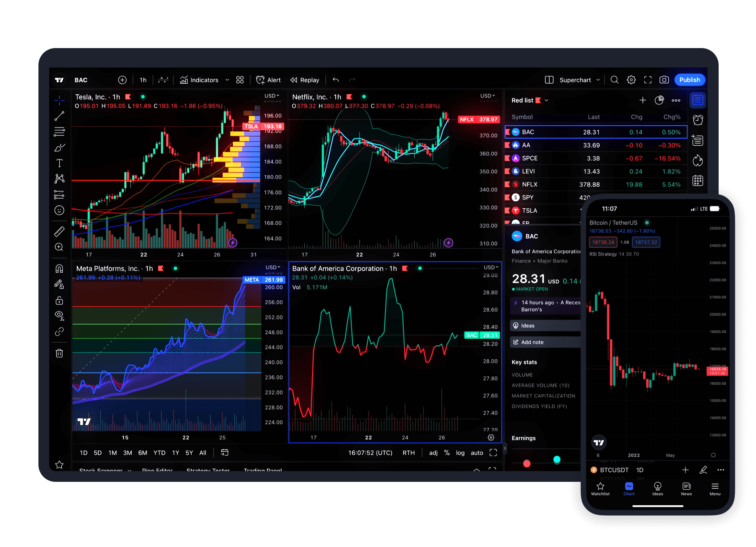Open the alarm clock alerts panel

698,120
